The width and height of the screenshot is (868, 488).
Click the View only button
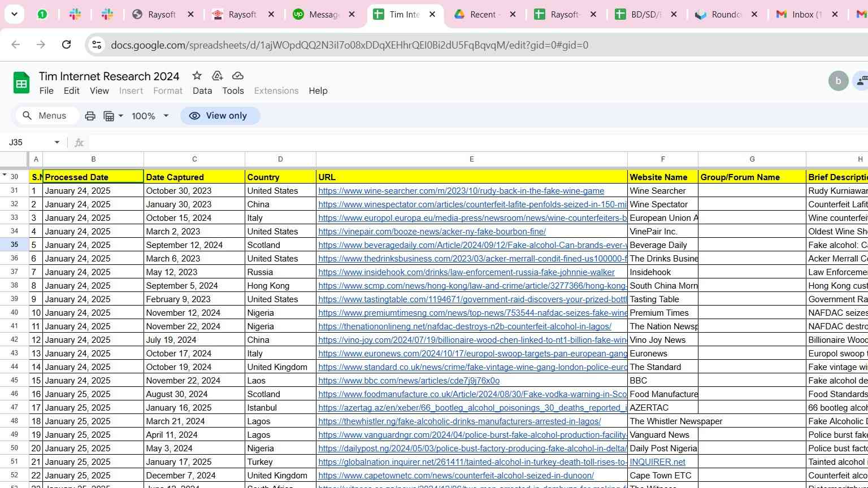(220, 116)
